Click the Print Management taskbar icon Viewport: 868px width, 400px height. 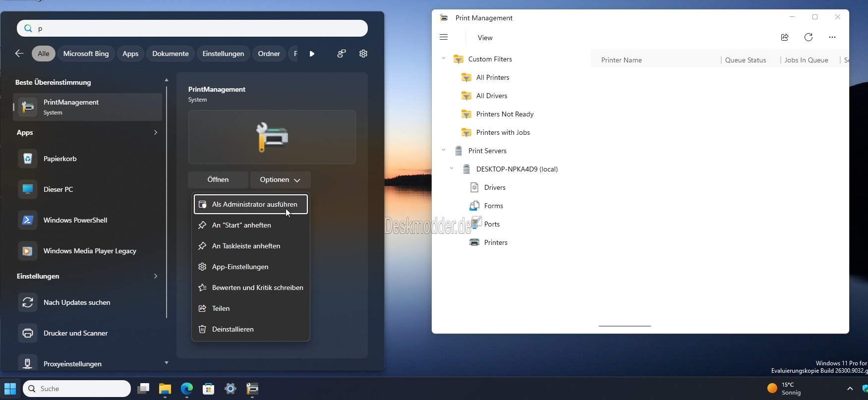252,389
